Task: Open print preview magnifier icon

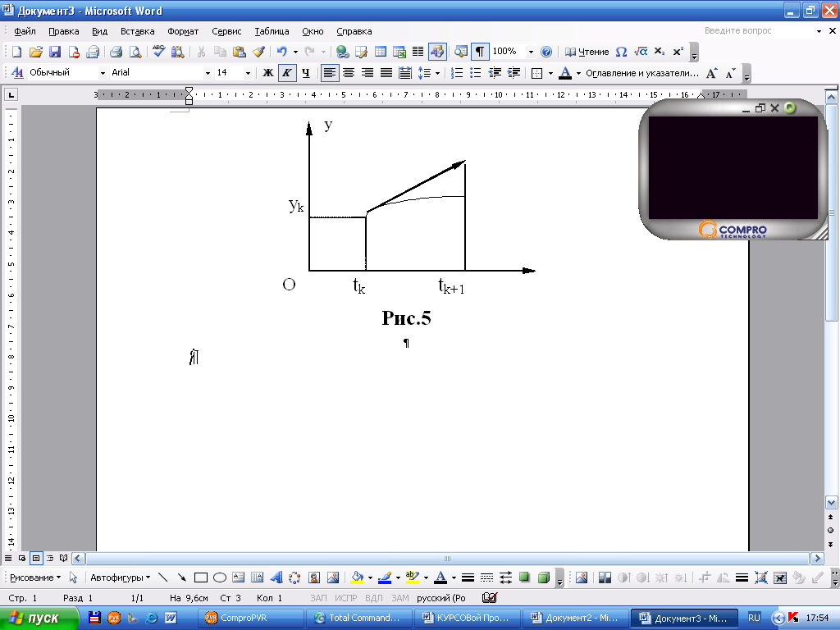Action: click(135, 52)
